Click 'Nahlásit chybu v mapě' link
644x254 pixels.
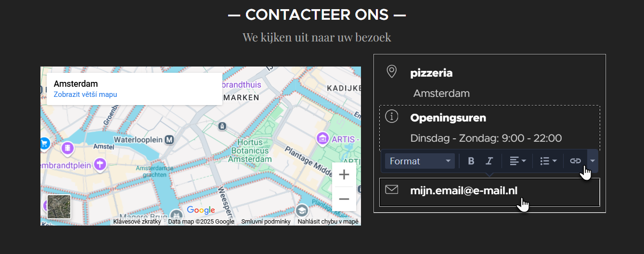coord(328,222)
